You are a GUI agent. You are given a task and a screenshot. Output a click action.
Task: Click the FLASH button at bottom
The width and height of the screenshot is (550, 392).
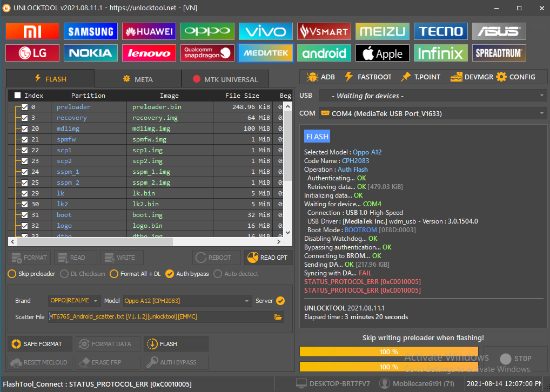click(176, 344)
